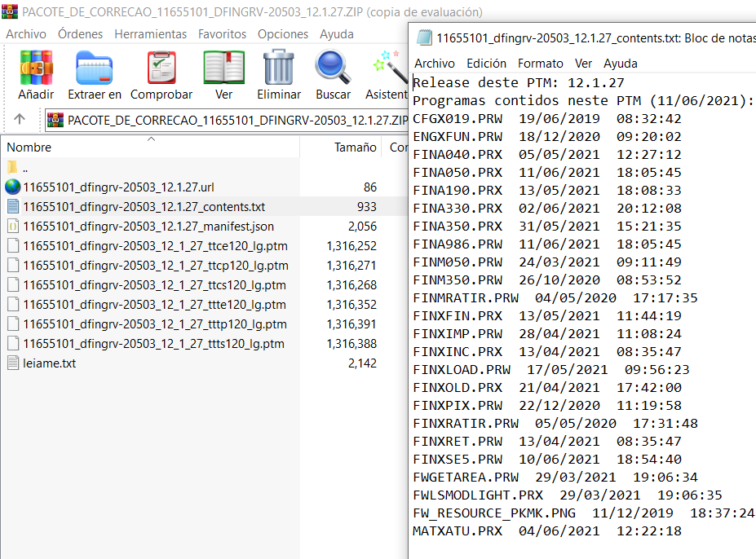Click size value 2,142

point(363,363)
